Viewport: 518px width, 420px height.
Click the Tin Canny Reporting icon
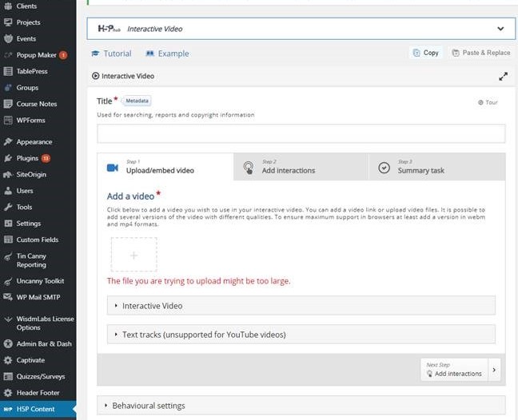click(8, 256)
